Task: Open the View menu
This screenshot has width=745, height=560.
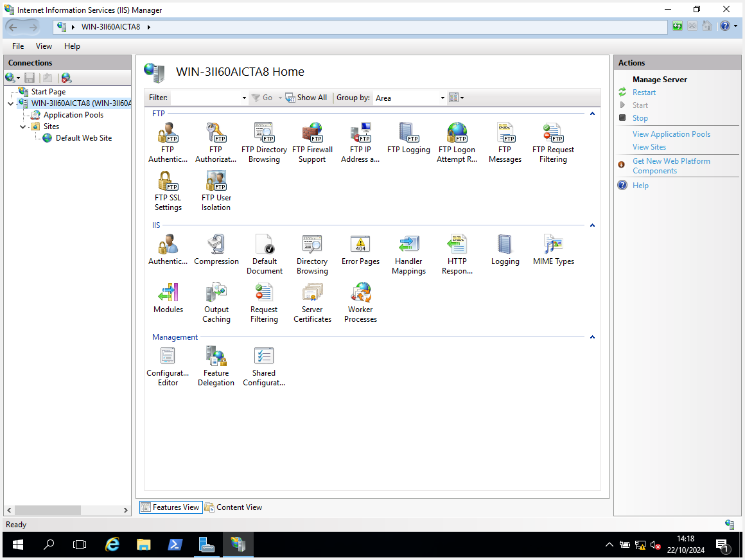Action: [44, 46]
